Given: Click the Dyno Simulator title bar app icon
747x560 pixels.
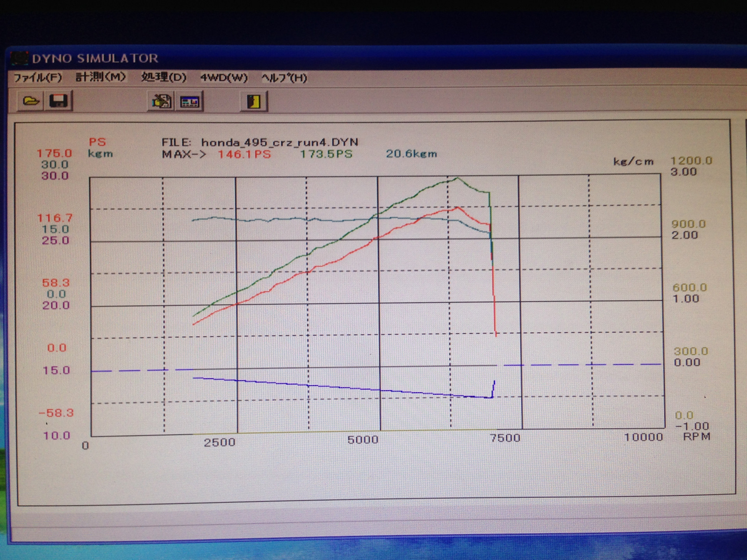Looking at the screenshot, I should point(19,58).
